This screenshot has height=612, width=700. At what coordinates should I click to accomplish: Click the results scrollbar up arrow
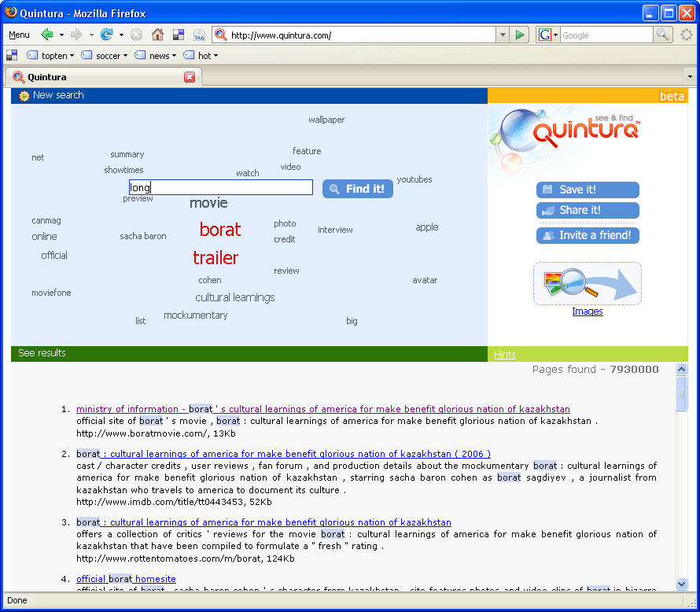tap(681, 369)
